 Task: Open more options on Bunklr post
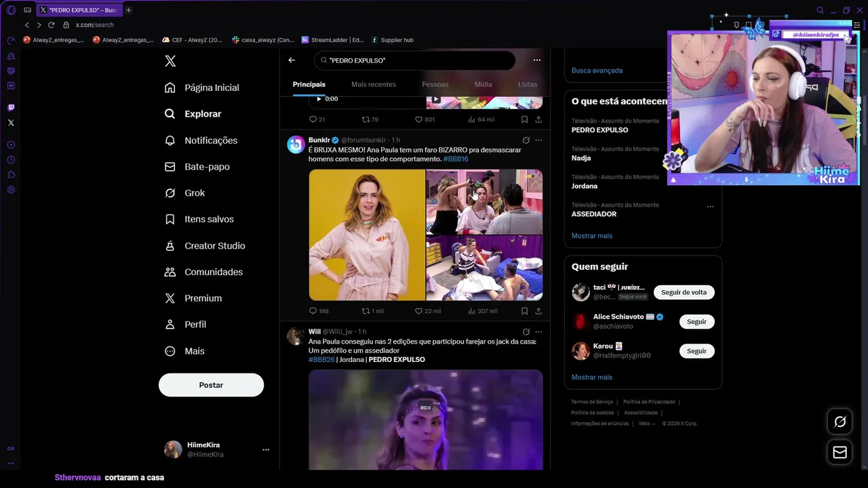click(x=538, y=140)
